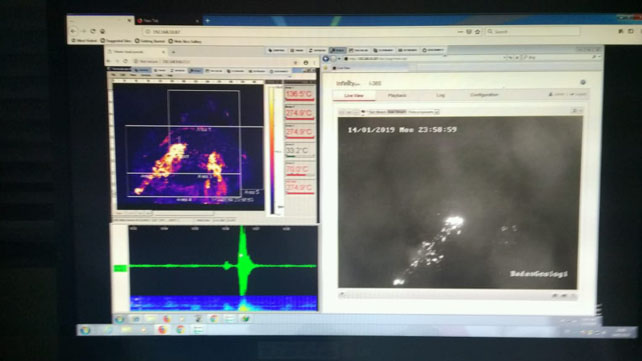The height and width of the screenshot is (361, 642).
Task: Click the settings icon on camera page
Action: tap(583, 82)
